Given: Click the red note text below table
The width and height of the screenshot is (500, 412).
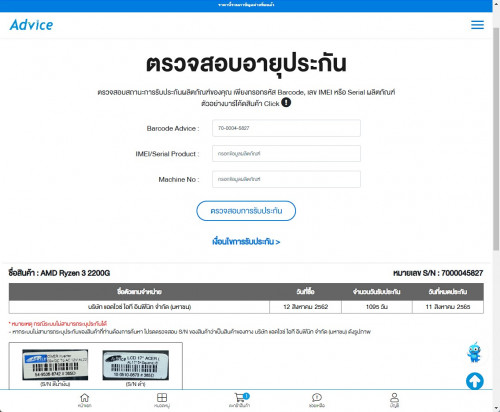Looking at the screenshot, I should (58, 323).
